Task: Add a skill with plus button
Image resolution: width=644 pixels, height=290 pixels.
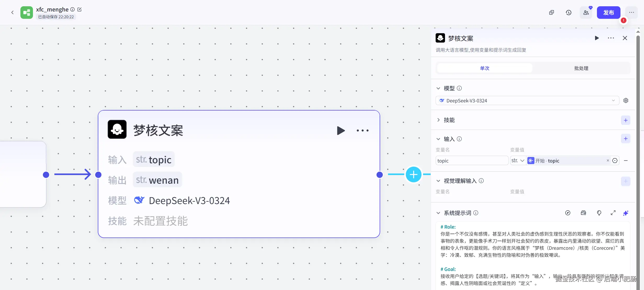Action: [625, 120]
